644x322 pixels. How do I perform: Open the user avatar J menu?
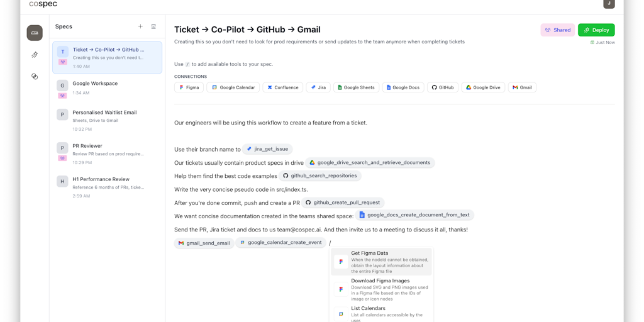pyautogui.click(x=609, y=4)
